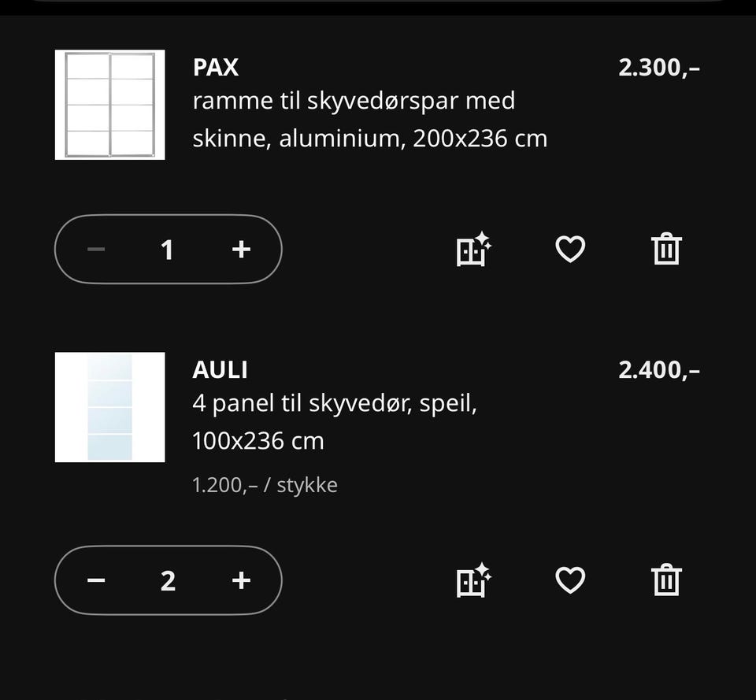
Task: Decrease PAX quantity with minus button
Action: (96, 250)
